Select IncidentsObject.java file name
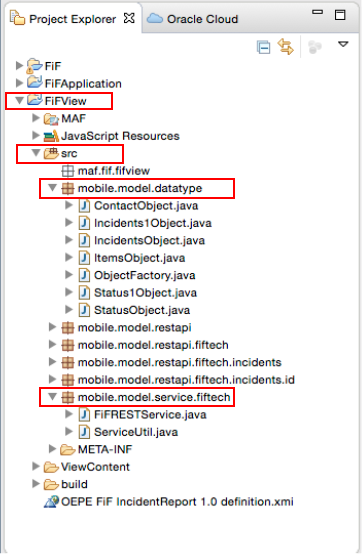The width and height of the screenshot is (362, 554). (149, 240)
